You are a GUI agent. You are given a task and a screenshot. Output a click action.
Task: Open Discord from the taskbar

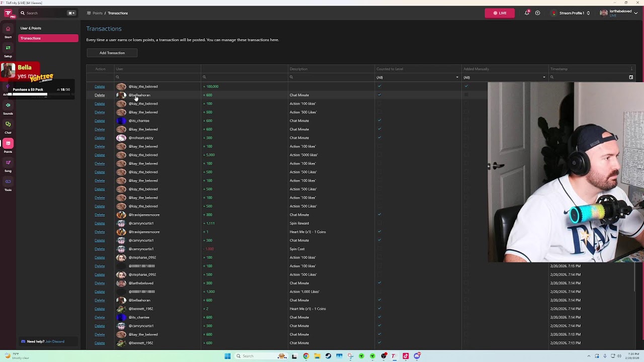(x=417, y=356)
